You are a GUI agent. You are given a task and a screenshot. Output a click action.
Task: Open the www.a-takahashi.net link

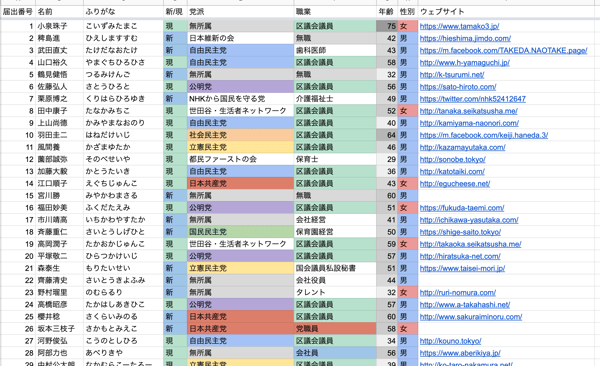click(x=465, y=305)
